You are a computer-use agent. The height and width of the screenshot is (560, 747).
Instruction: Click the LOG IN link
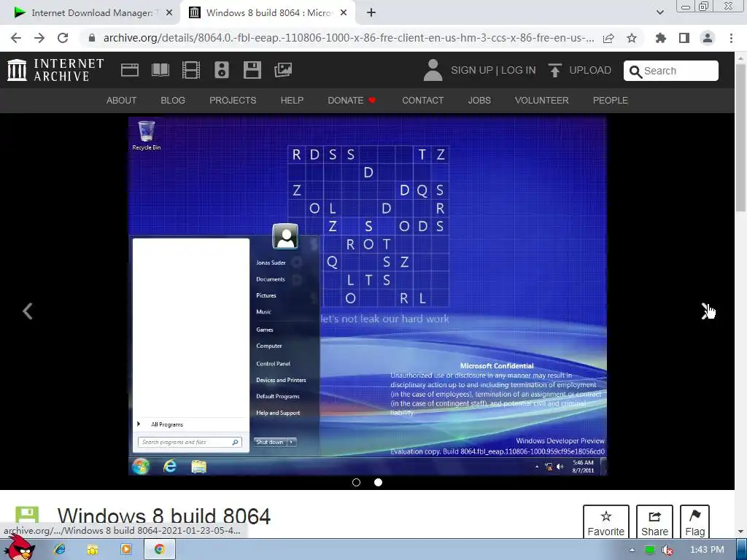point(519,71)
